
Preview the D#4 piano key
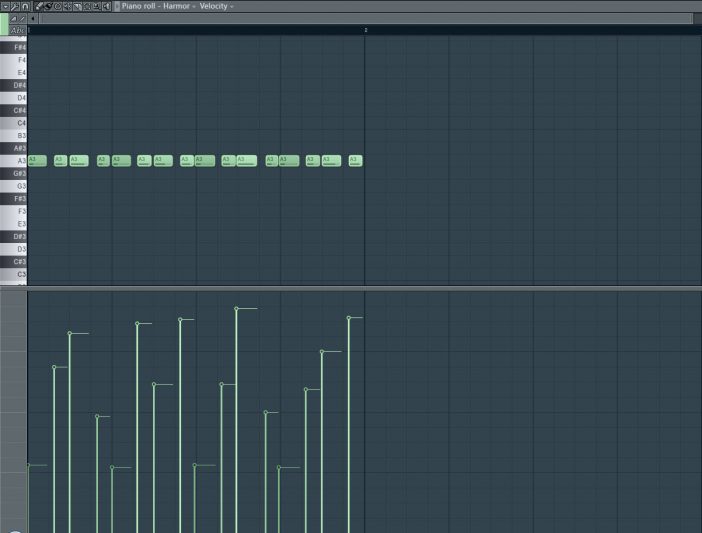tap(13, 85)
